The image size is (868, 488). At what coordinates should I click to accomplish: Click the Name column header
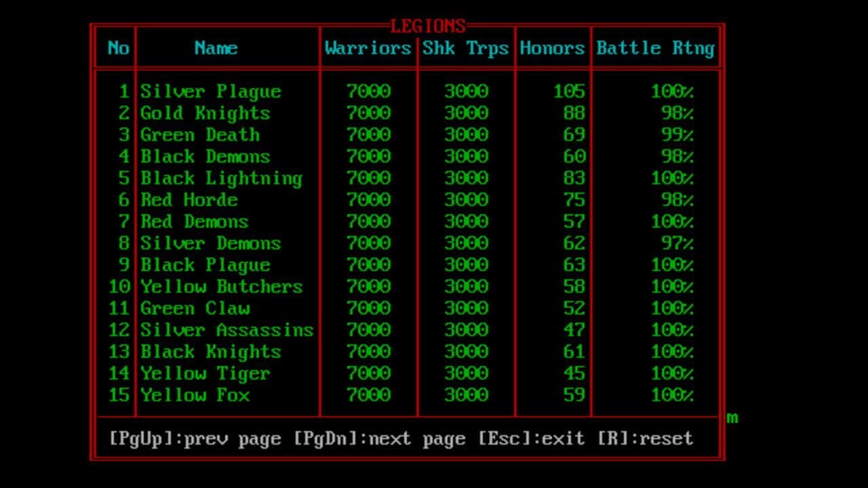(x=216, y=48)
